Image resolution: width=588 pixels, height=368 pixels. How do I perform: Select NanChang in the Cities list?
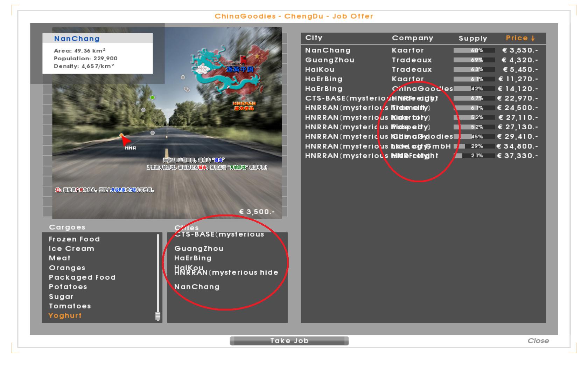point(197,287)
